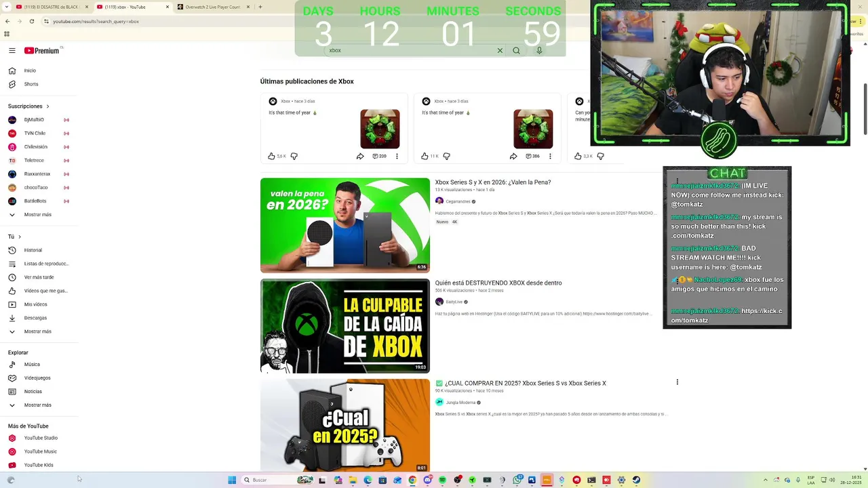
Task: Open BattleBots subscription channel
Action: point(35,201)
